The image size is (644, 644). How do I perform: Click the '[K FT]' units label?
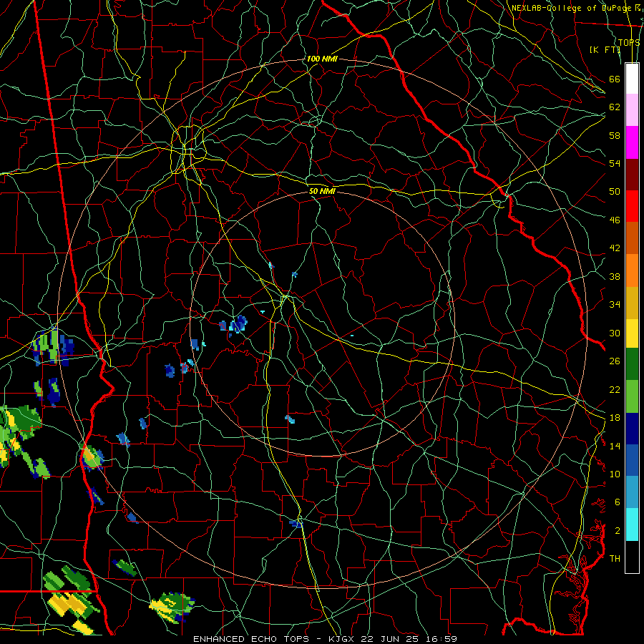point(605,49)
